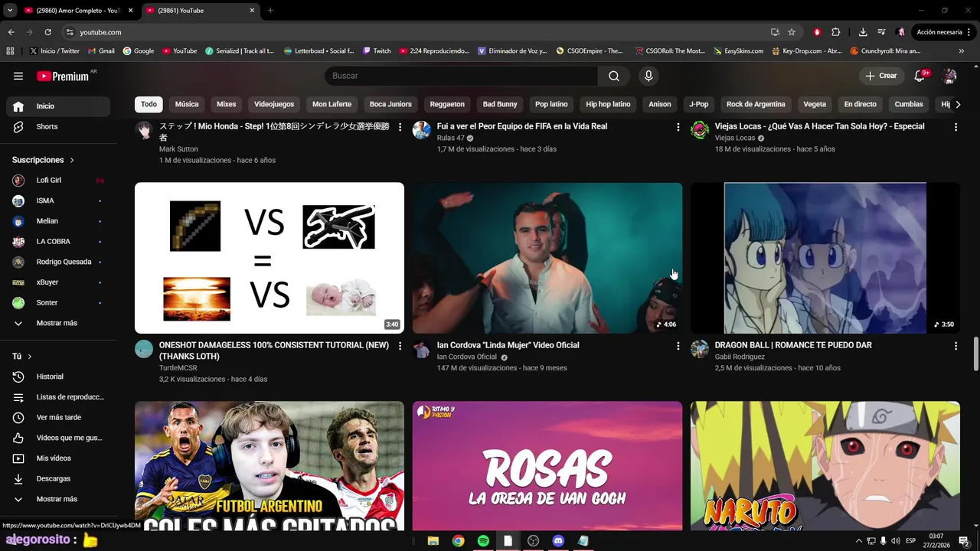The image size is (980, 551).
Task: Open new browser tab with plus button
Action: 270,11
